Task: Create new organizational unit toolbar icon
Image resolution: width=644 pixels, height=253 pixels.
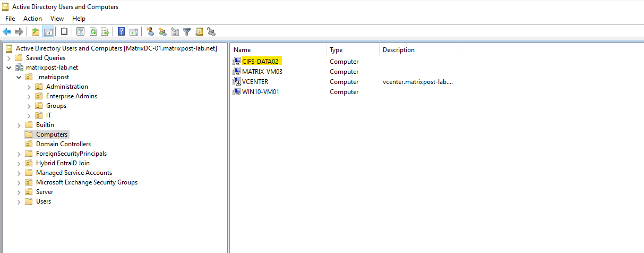Action: 175,32
